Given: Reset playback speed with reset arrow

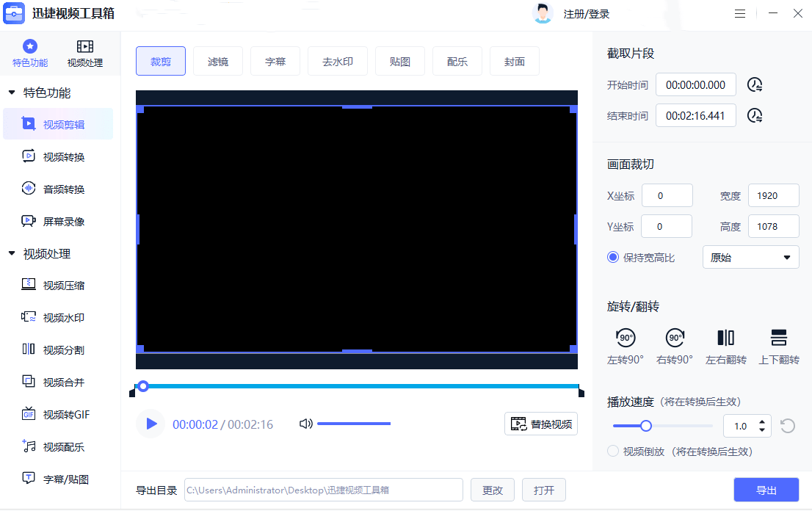Looking at the screenshot, I should pyautogui.click(x=788, y=426).
